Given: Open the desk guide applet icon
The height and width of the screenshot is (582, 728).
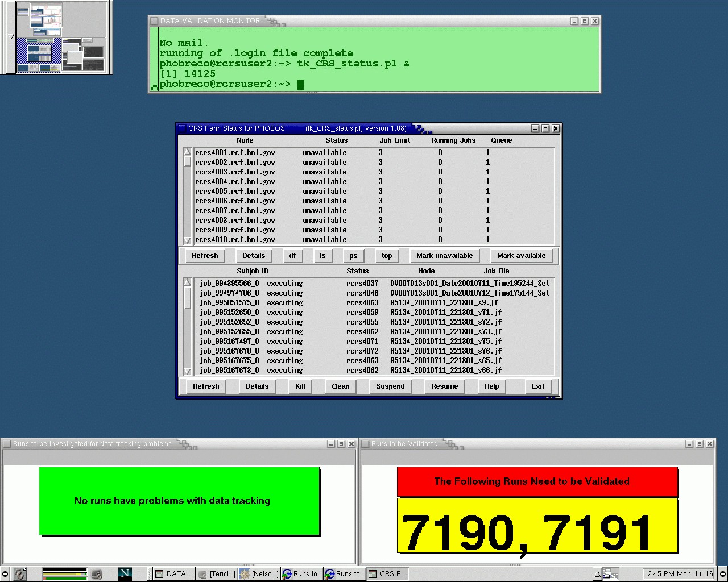Looking at the screenshot, I should pos(610,575).
